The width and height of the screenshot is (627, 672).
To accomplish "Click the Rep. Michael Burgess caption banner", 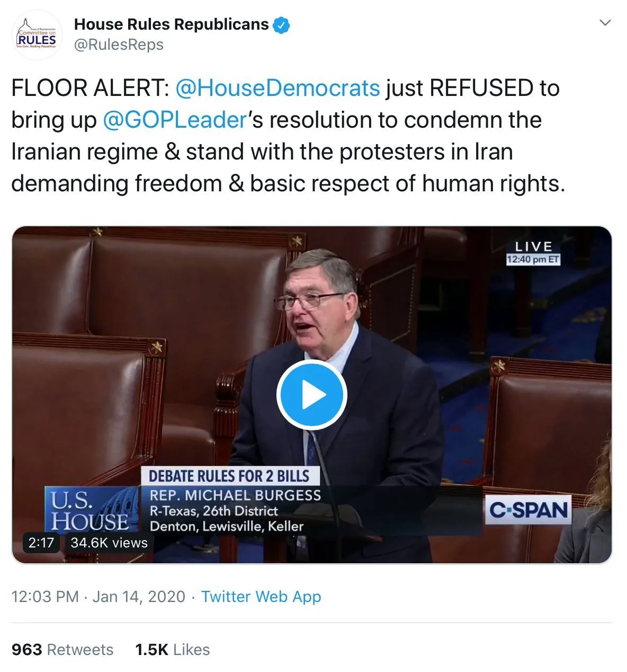I will coord(236,510).
